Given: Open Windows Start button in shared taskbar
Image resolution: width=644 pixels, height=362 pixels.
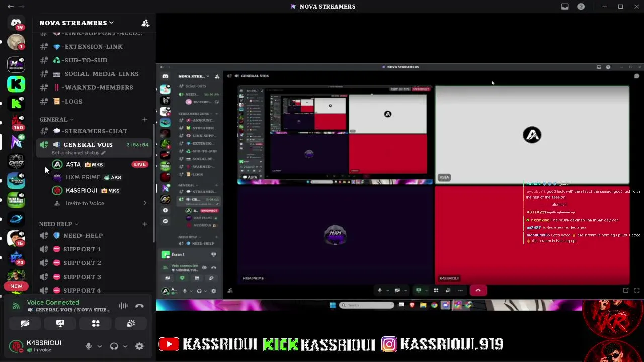Looking at the screenshot, I should pos(333,305).
